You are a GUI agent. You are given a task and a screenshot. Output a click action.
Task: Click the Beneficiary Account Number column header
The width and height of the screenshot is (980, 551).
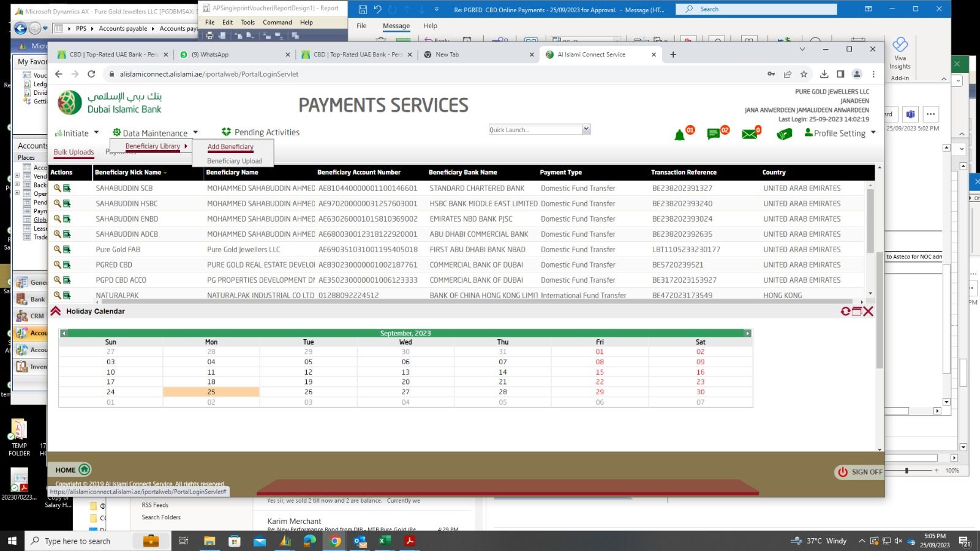[359, 173]
